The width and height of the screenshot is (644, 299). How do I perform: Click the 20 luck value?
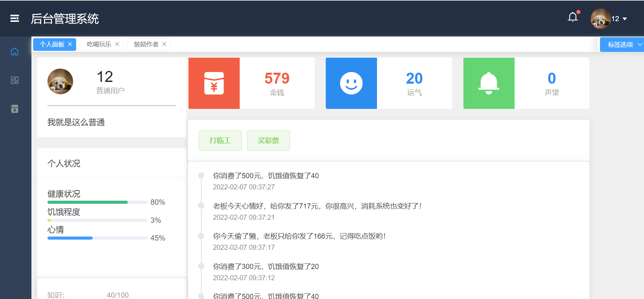coord(414,79)
